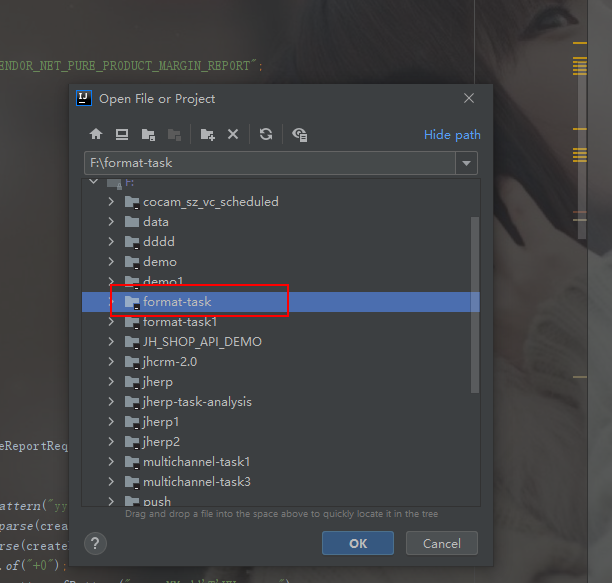Viewport: 612px width, 583px height.
Task: Select the JH_SHOP_API_DEMO folder
Action: coord(202,342)
